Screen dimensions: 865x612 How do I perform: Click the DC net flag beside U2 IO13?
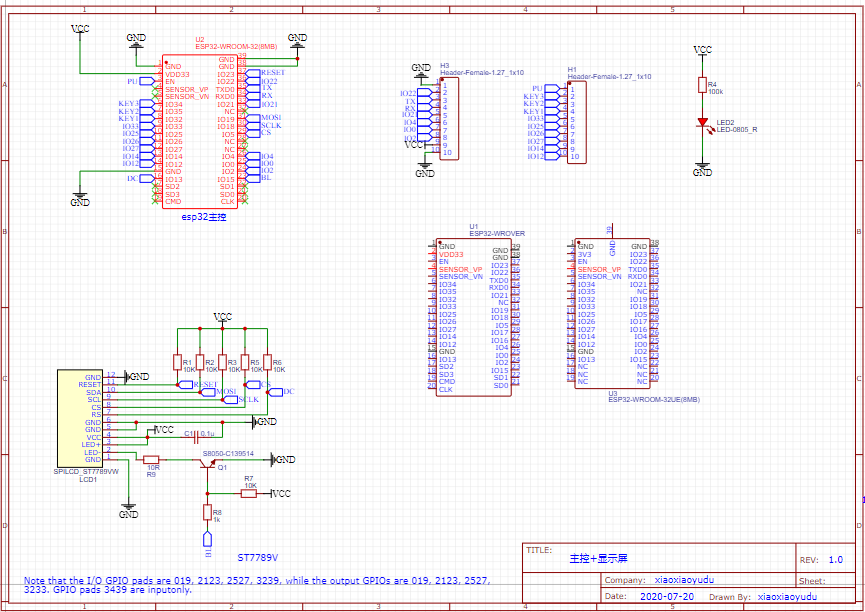click(x=141, y=179)
